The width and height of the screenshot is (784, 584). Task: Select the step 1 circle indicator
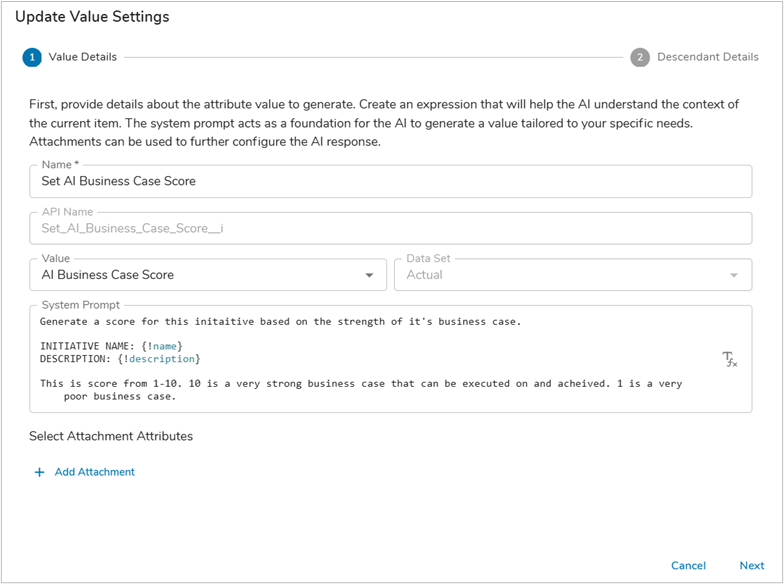[32, 57]
